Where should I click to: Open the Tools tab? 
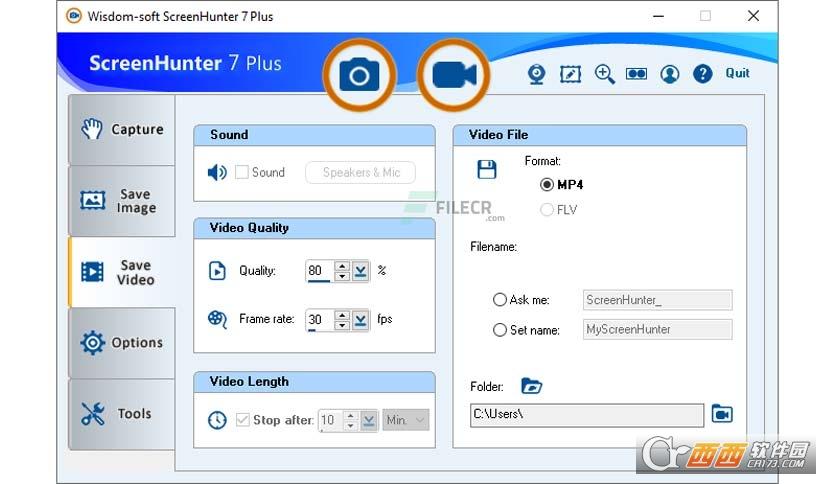(x=122, y=414)
